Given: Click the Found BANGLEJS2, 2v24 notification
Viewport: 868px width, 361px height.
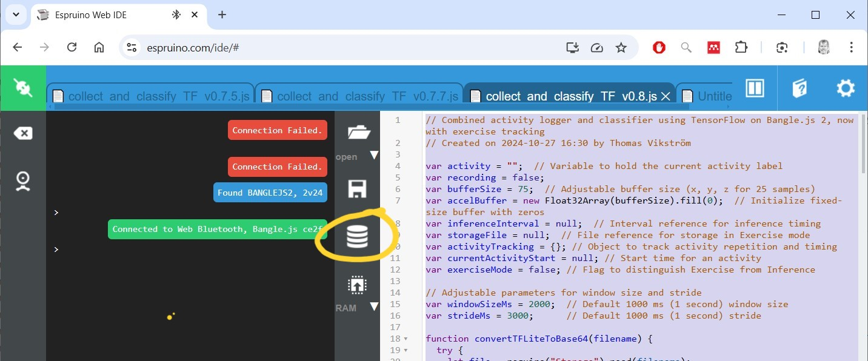Looking at the screenshot, I should point(270,193).
